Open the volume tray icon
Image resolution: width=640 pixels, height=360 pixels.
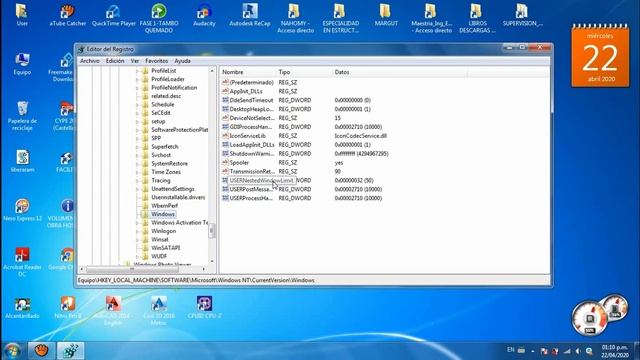578,351
